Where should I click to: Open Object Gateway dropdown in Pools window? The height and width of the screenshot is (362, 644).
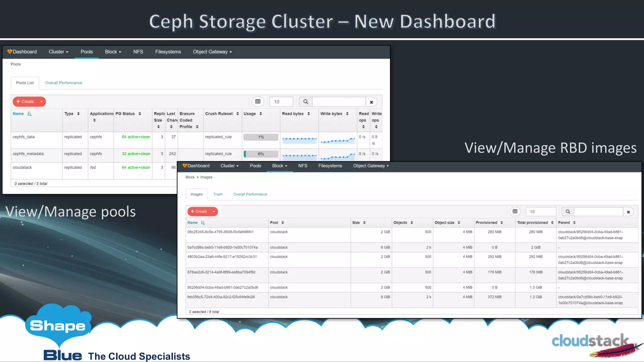pyautogui.click(x=212, y=52)
